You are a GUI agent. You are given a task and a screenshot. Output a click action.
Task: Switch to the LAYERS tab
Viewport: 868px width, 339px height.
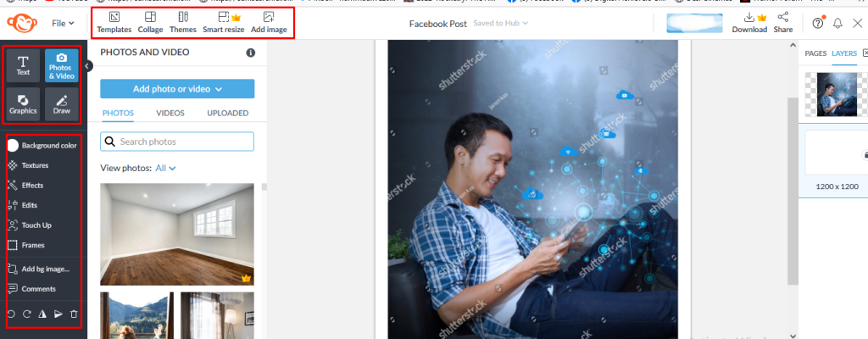click(x=843, y=53)
